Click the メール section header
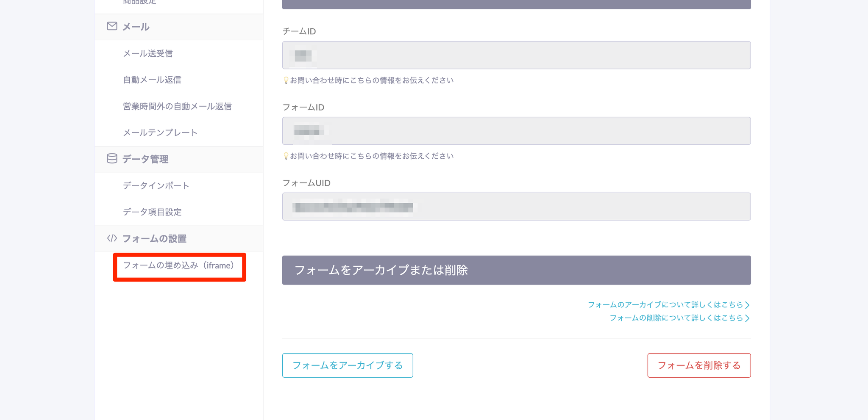The width and height of the screenshot is (868, 420). click(136, 27)
